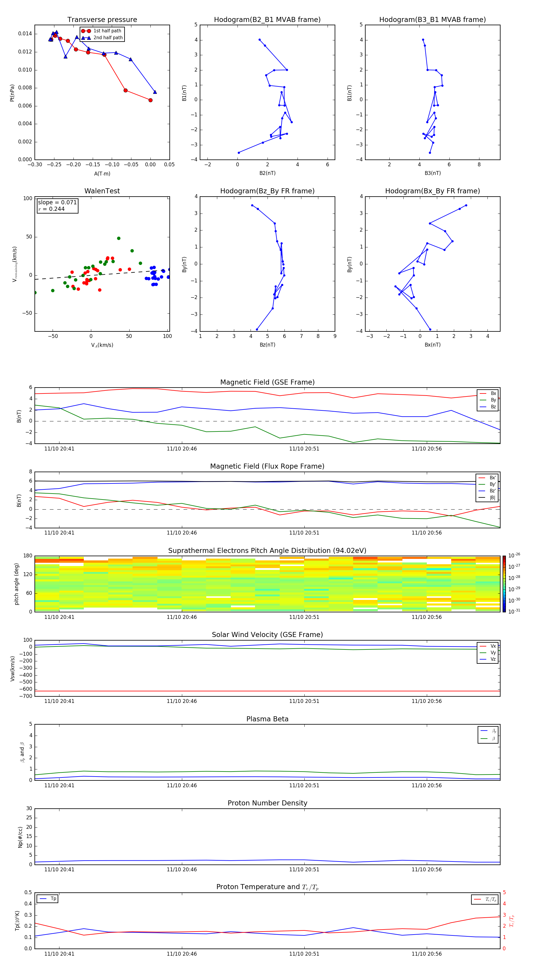Click 'B2(nT)' x-axis label
This screenshot has width=535, height=980.
(x=267, y=173)
